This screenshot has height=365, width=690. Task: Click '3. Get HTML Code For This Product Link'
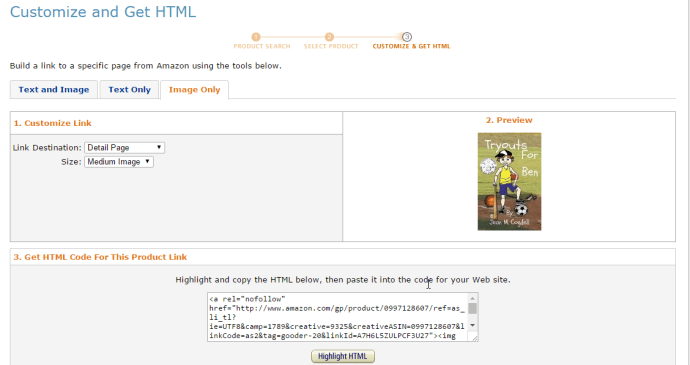[x=100, y=257]
